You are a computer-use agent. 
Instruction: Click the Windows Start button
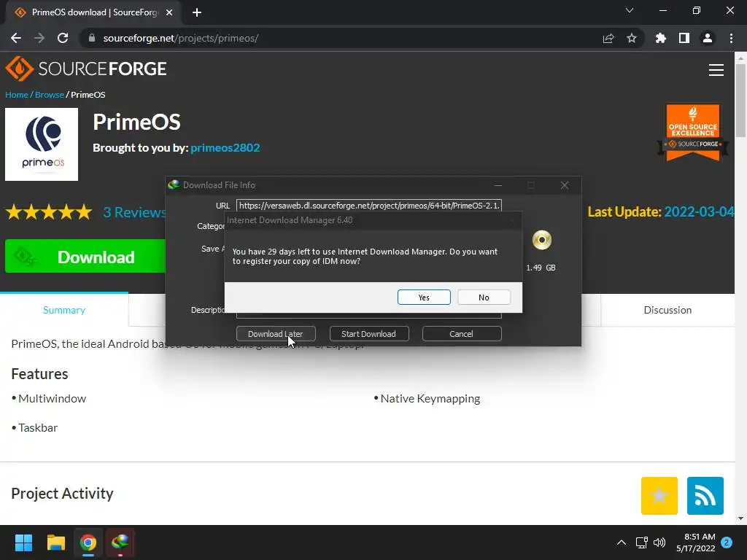click(23, 542)
